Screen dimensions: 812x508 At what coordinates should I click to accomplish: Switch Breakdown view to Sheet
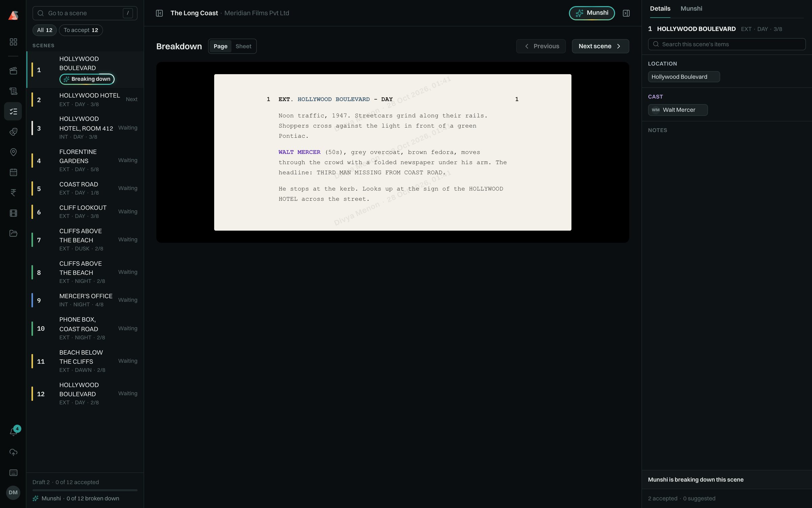(243, 46)
